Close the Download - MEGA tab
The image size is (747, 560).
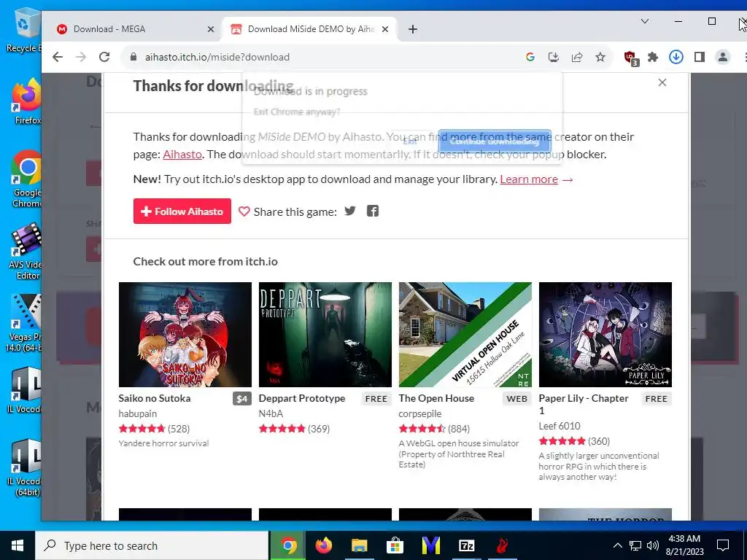click(x=211, y=29)
